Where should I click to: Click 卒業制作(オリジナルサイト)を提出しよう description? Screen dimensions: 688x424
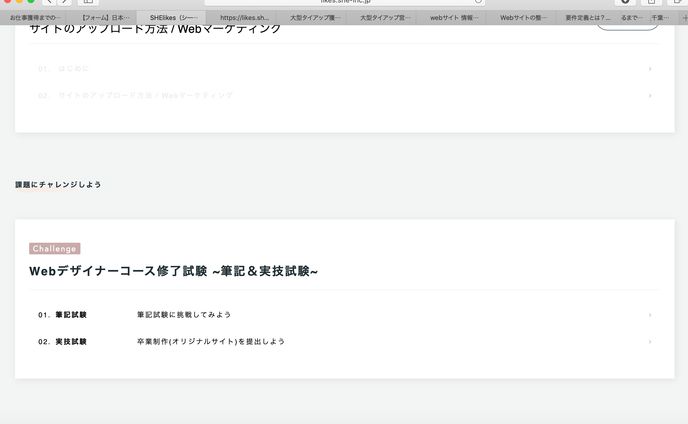tap(211, 342)
